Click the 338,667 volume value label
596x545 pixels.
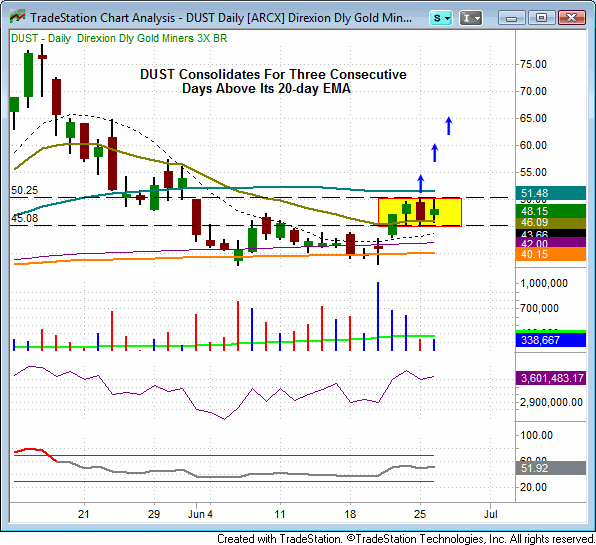tap(551, 339)
